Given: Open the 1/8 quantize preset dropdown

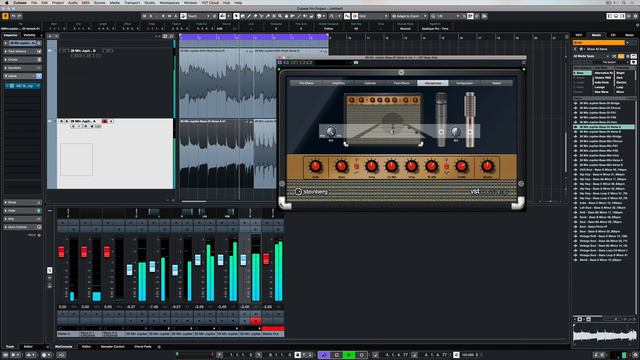Looking at the screenshot, I should pos(448,16).
